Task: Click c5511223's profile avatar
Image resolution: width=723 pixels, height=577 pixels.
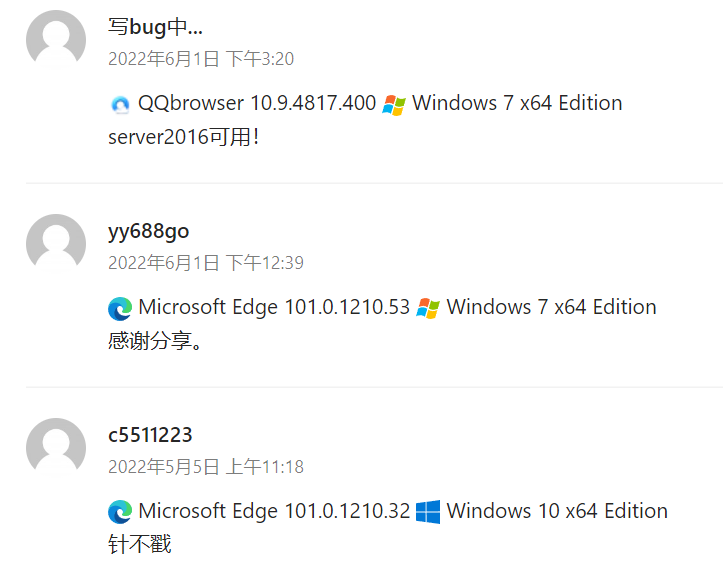Action: pyautogui.click(x=56, y=448)
